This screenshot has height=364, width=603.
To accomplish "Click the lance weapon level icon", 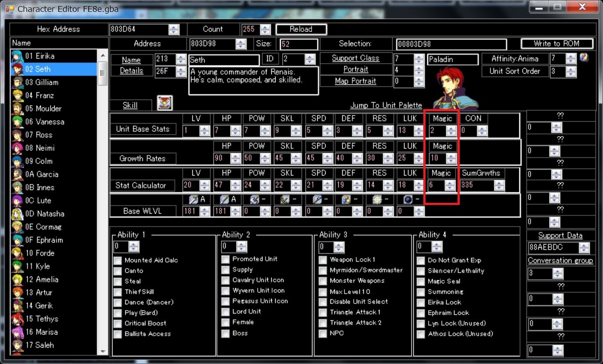I will pyautogui.click(x=224, y=199).
